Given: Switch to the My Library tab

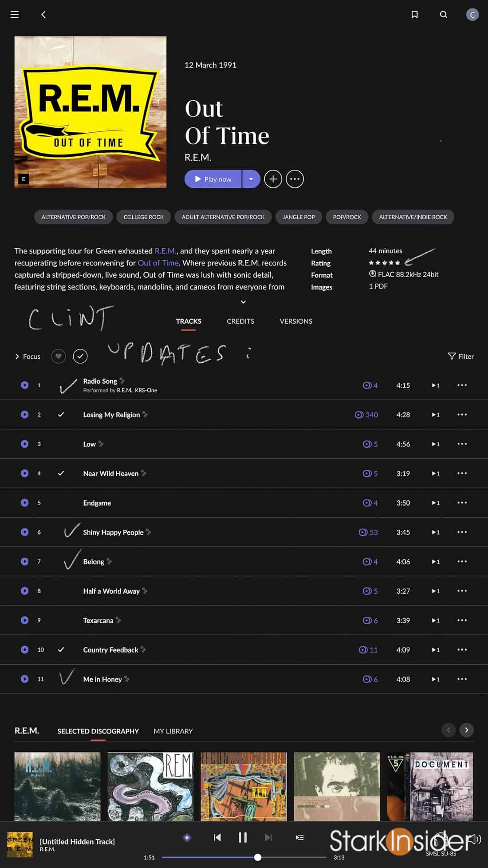Looking at the screenshot, I should (173, 731).
